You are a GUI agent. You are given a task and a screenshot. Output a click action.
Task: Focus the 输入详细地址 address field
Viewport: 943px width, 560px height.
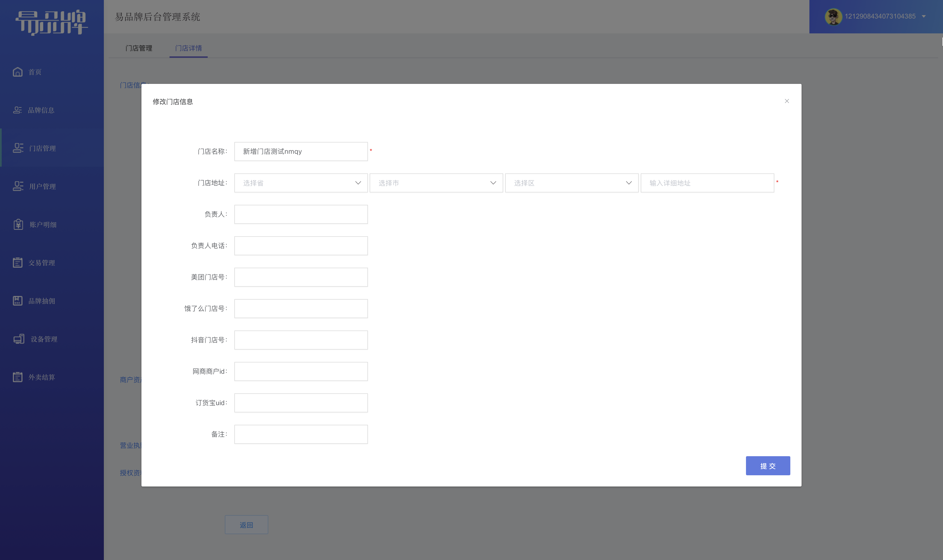707,183
